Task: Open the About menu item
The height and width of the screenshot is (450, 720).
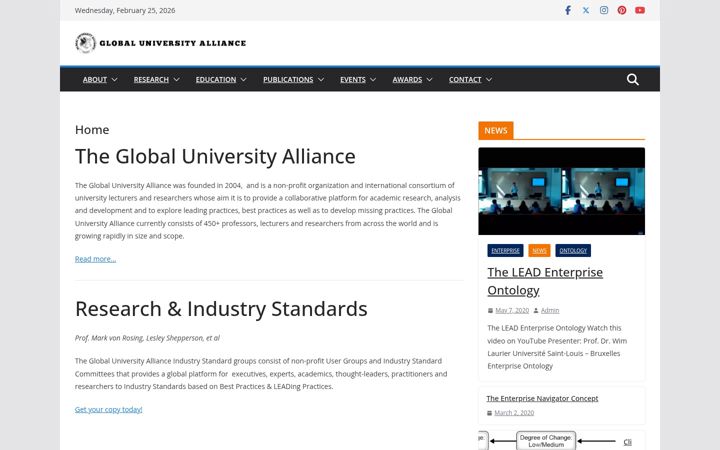Action: point(95,79)
